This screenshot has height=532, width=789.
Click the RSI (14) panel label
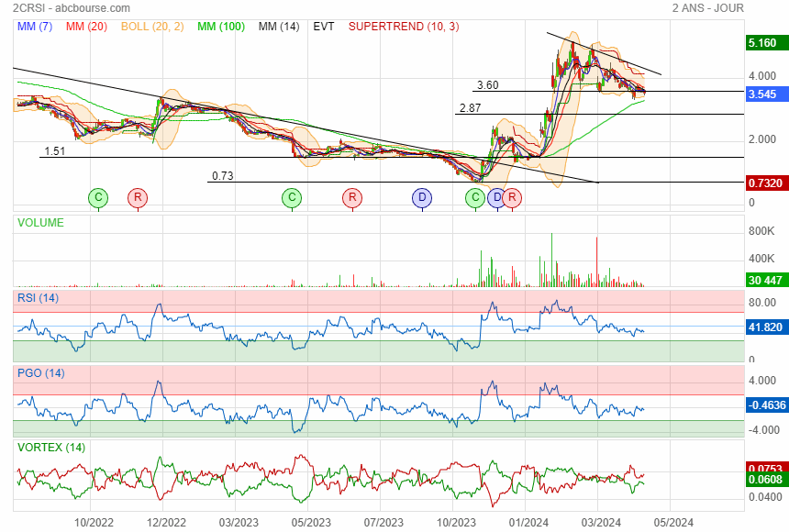coord(39,298)
